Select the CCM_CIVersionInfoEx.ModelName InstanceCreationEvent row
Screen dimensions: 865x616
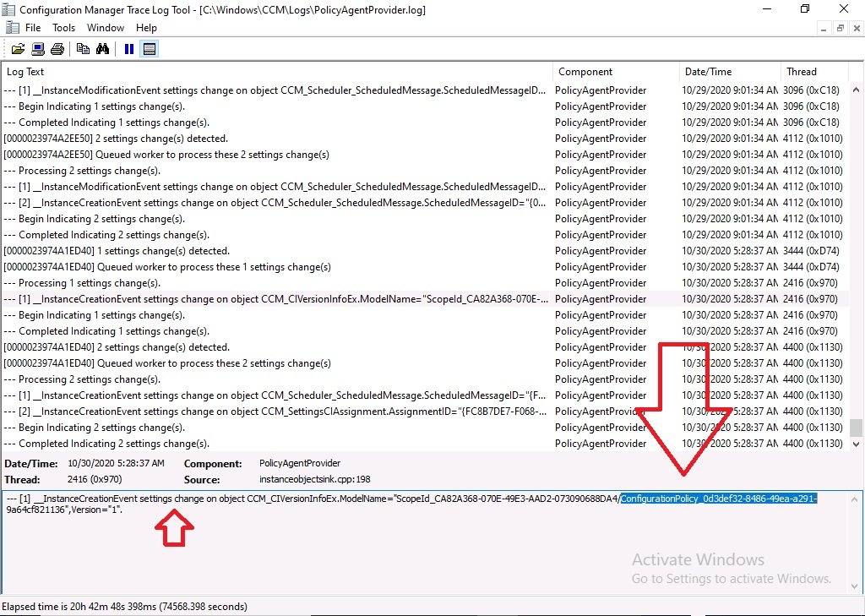point(425,298)
